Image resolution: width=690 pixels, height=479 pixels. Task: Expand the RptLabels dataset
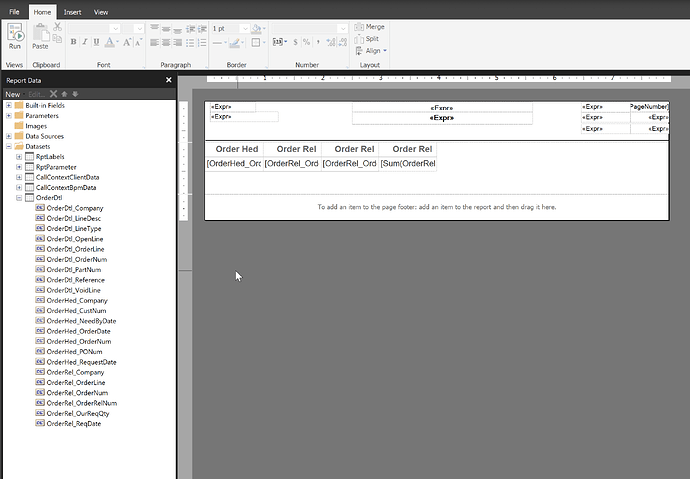(x=19, y=157)
